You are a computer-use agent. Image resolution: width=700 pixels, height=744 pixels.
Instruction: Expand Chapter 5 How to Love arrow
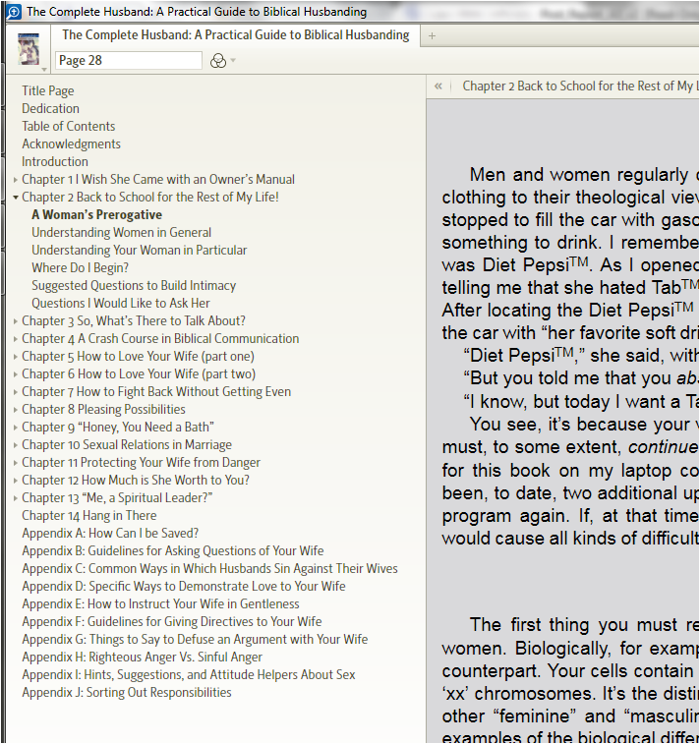tap(16, 357)
